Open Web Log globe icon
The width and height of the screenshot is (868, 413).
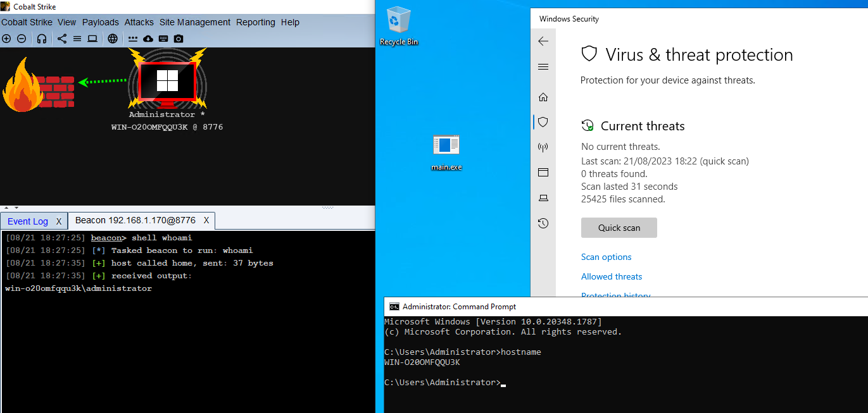[x=113, y=39]
